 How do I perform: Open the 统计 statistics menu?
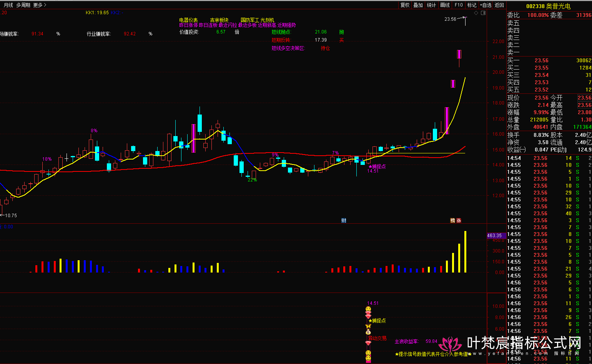[x=431, y=5]
